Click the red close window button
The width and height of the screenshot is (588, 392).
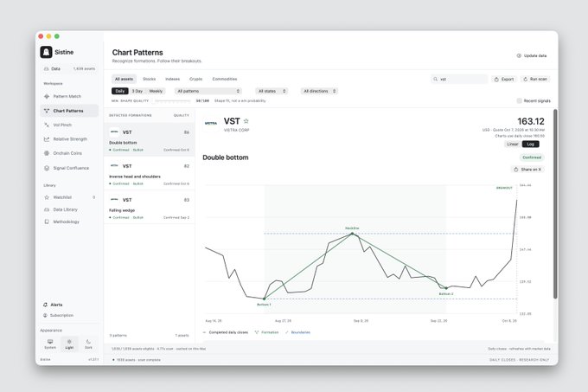point(41,36)
